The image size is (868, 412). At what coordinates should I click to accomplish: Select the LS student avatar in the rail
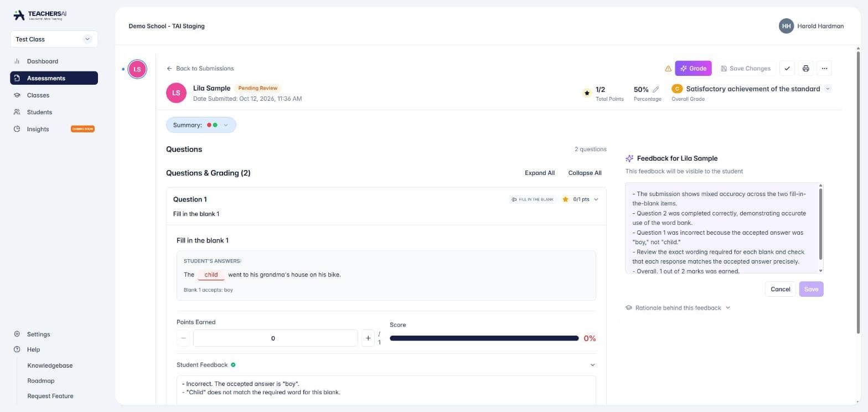pos(137,69)
